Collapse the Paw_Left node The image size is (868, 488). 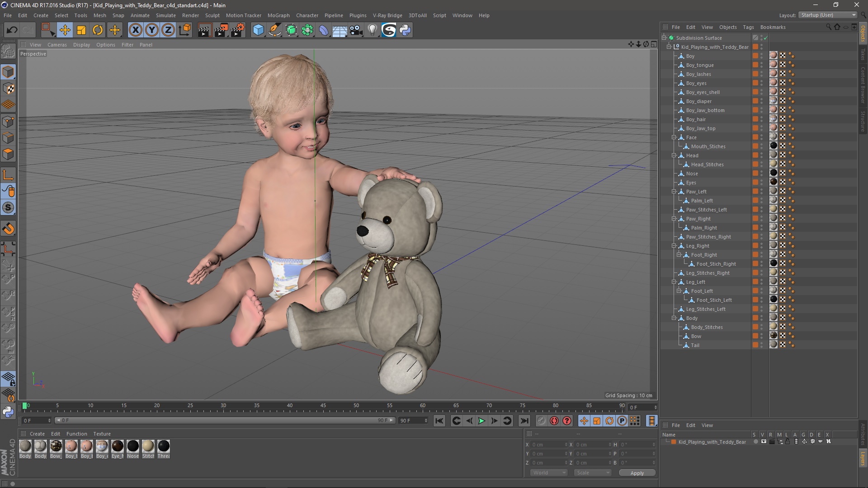(674, 192)
